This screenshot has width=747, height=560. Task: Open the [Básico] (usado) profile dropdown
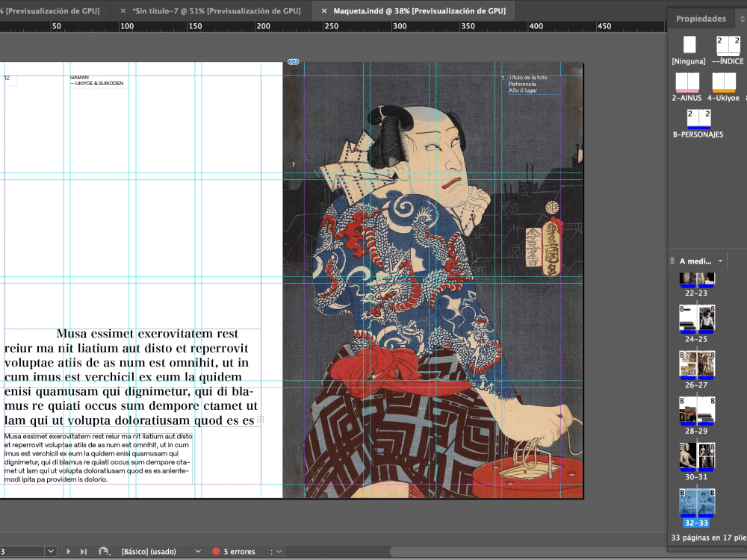(161, 552)
